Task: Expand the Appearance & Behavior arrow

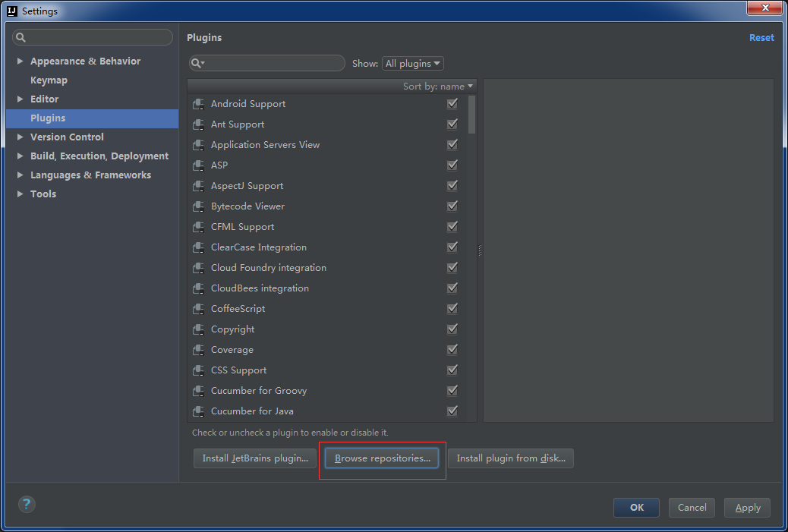Action: [20, 61]
